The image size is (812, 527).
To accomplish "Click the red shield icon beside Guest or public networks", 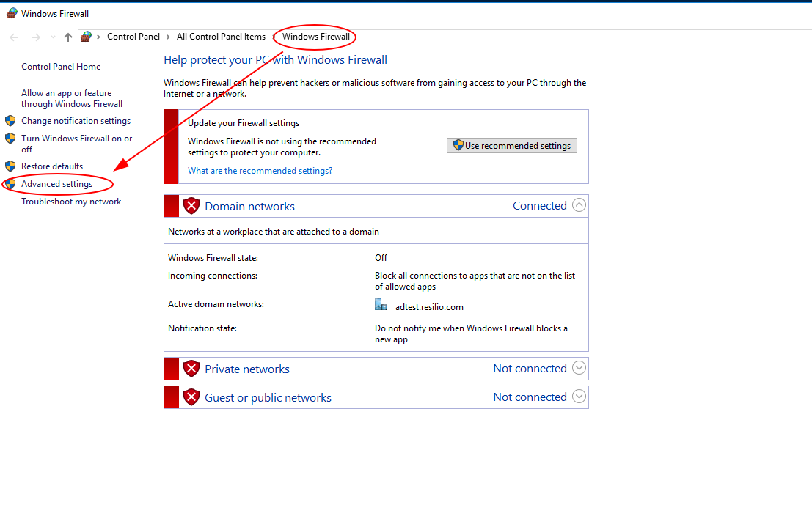I will point(191,397).
